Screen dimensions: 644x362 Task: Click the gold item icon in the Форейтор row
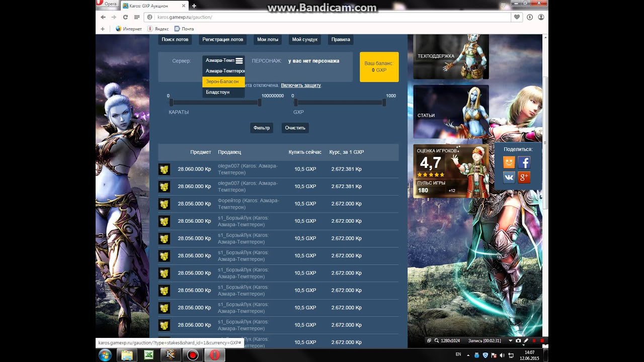pyautogui.click(x=164, y=204)
